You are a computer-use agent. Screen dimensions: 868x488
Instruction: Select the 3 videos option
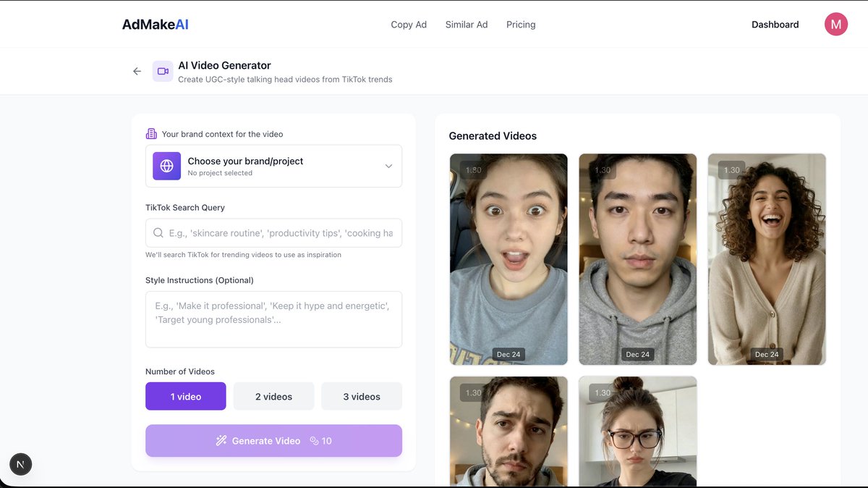pyautogui.click(x=362, y=396)
